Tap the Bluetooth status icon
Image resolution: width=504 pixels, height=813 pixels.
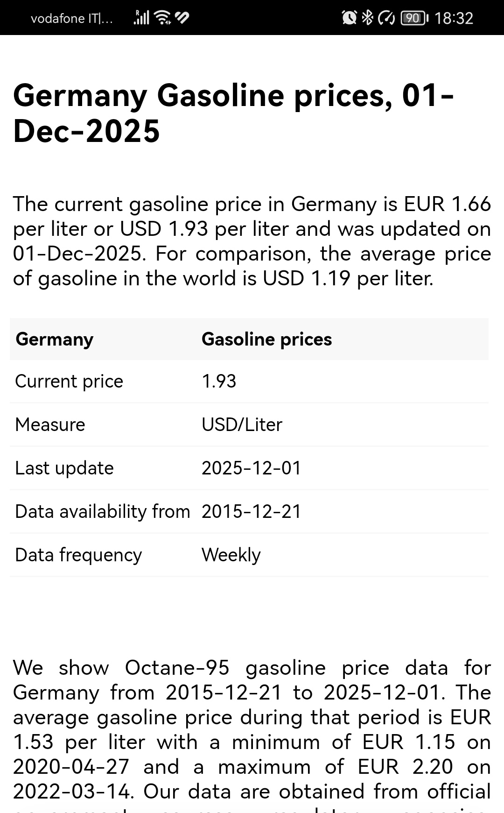pos(368,18)
